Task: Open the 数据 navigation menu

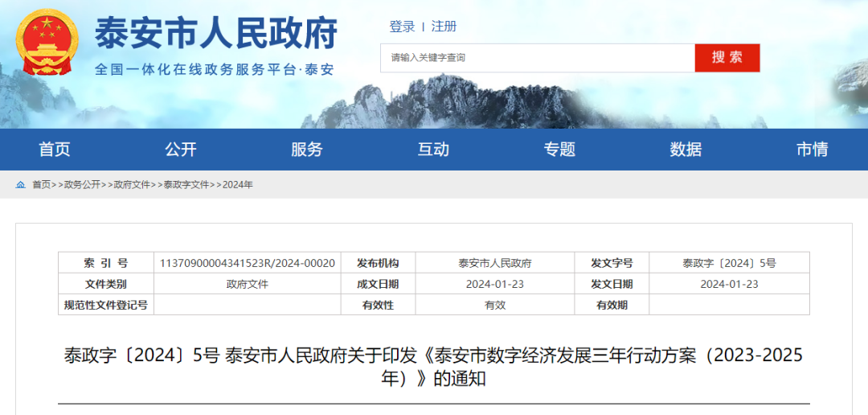Action: click(x=686, y=149)
